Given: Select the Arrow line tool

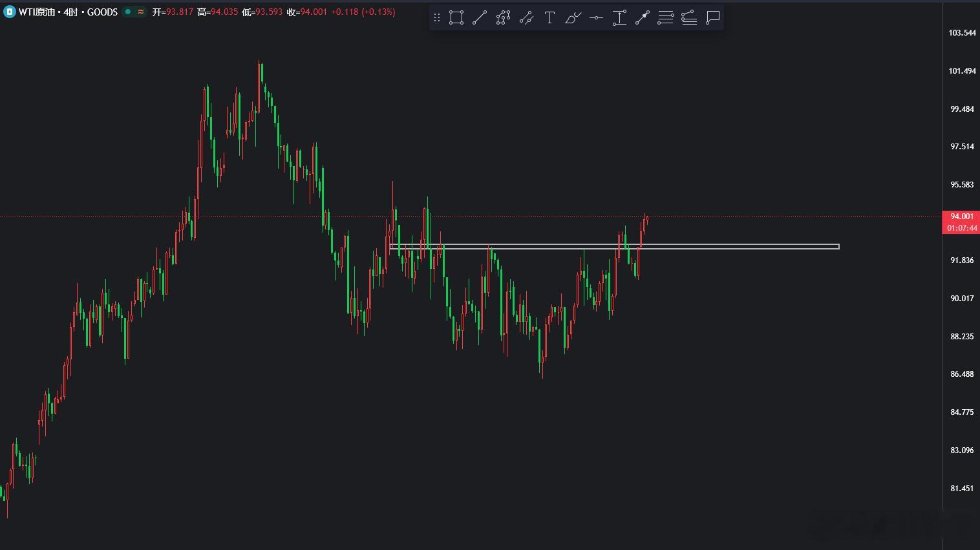Looking at the screenshot, I should click(643, 18).
